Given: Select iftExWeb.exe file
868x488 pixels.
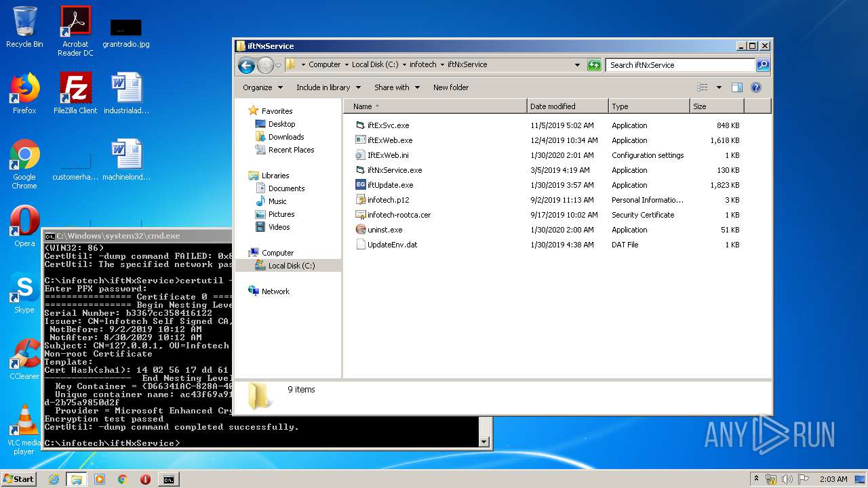Looking at the screenshot, I should [389, 140].
